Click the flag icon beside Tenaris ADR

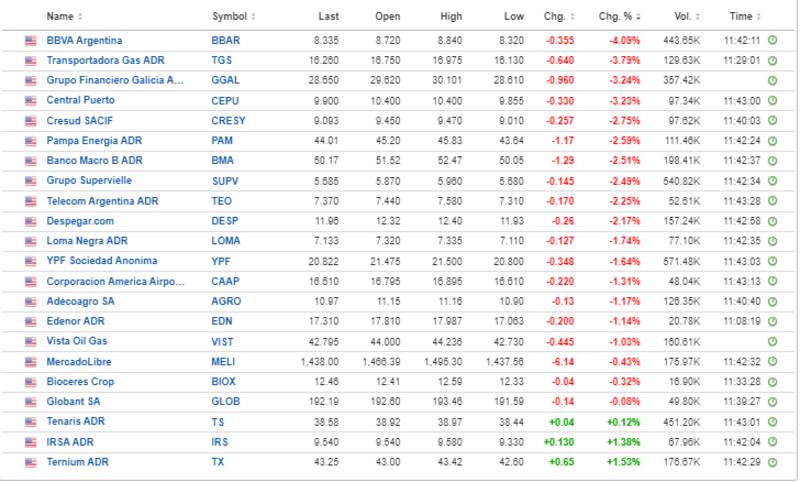coord(31,421)
